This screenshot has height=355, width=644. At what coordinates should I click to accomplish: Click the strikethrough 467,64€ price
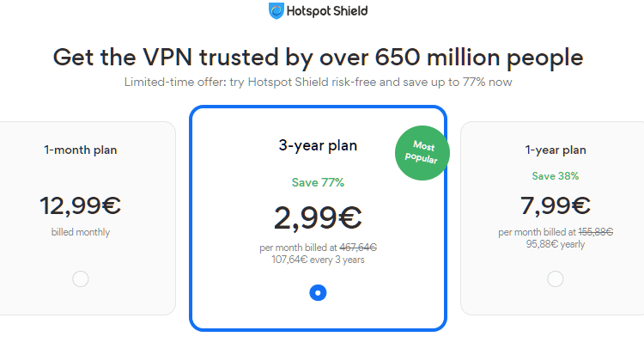click(x=358, y=248)
